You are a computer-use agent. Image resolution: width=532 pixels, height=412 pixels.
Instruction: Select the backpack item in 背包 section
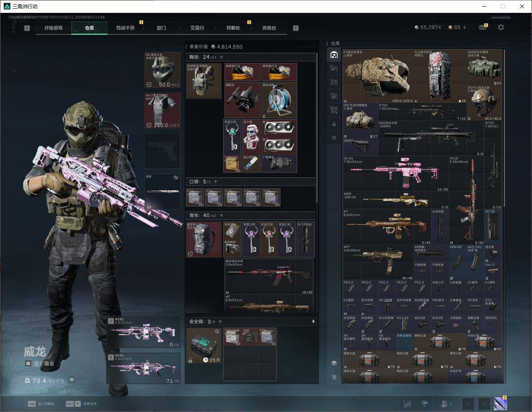[204, 240]
